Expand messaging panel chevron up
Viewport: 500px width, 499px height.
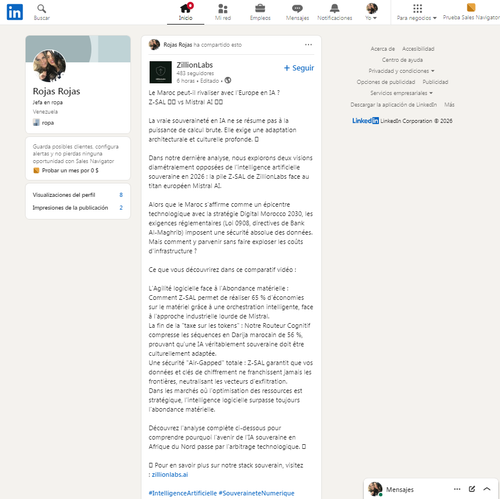click(x=487, y=489)
